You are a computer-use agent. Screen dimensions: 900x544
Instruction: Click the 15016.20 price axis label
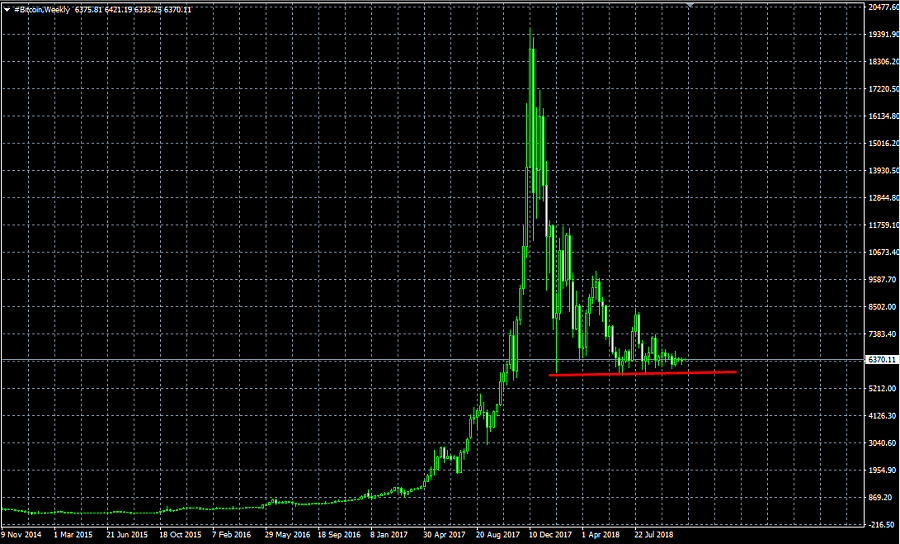pos(880,143)
